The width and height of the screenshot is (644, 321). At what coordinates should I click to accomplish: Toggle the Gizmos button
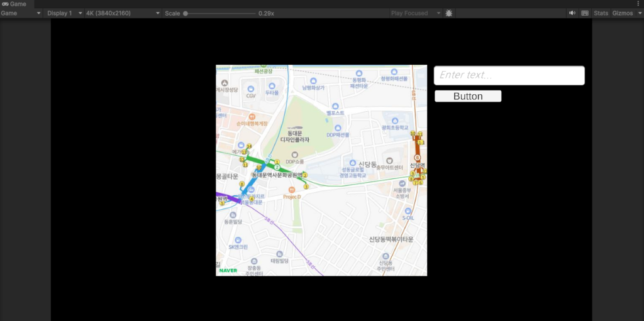tap(623, 13)
